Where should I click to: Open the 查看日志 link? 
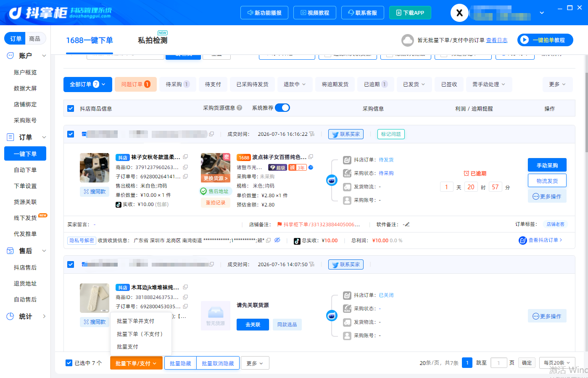[497, 40]
